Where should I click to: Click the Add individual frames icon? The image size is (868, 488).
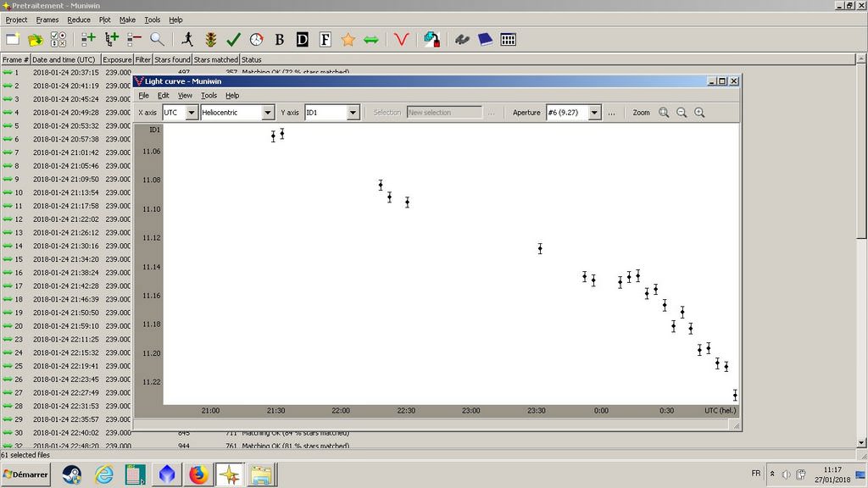(88, 39)
